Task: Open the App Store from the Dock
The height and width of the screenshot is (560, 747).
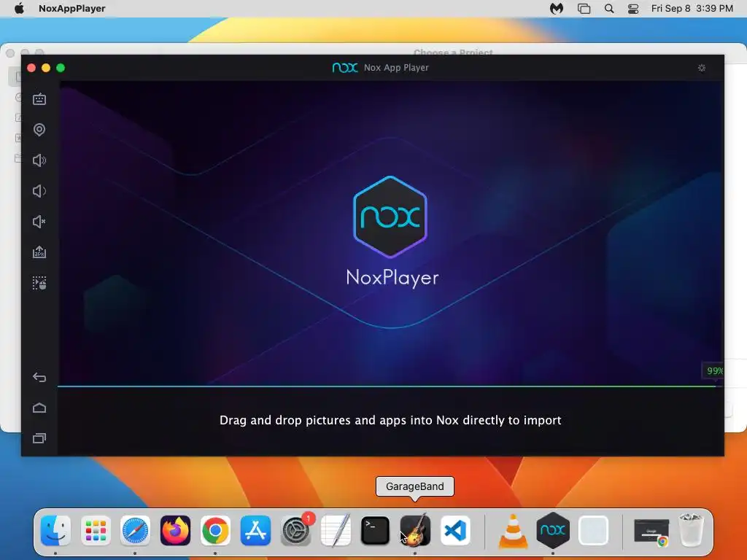Action: pos(255,530)
